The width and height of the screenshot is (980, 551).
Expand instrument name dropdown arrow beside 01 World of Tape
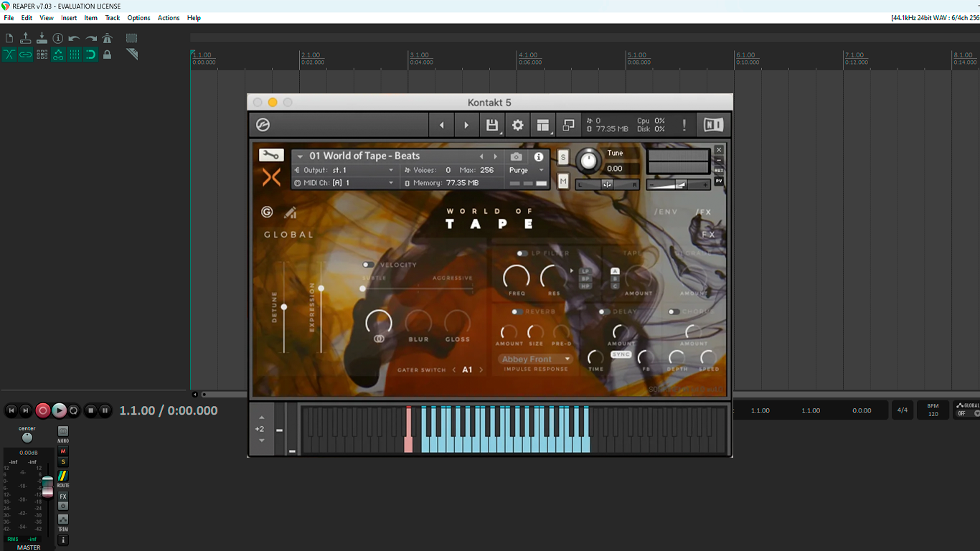[300, 156]
